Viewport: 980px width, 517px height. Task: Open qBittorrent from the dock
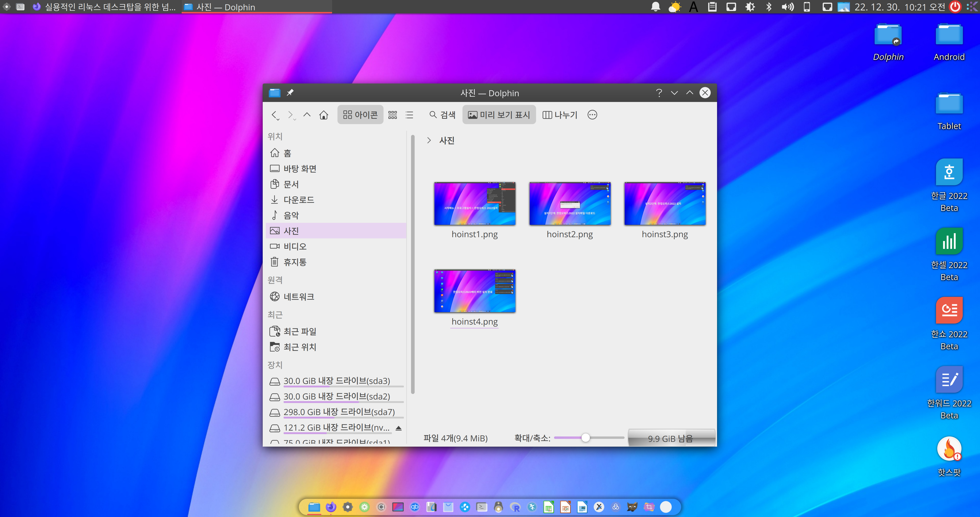[415, 507]
